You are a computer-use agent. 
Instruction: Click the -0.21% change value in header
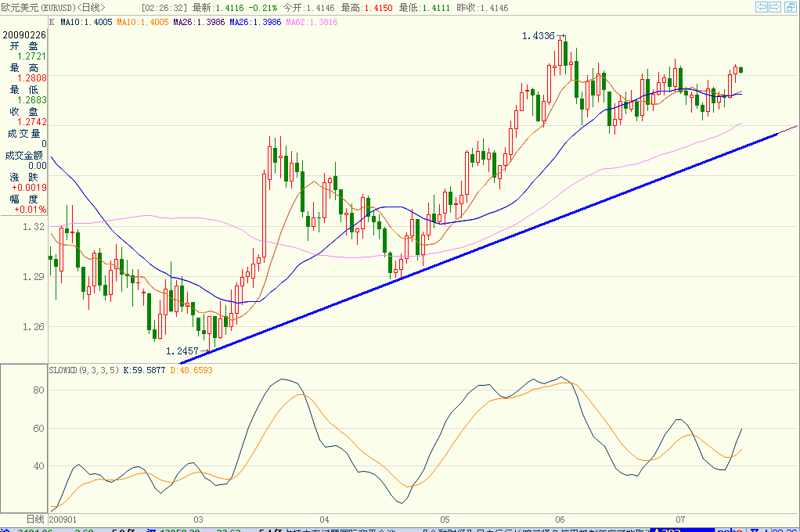point(263,8)
